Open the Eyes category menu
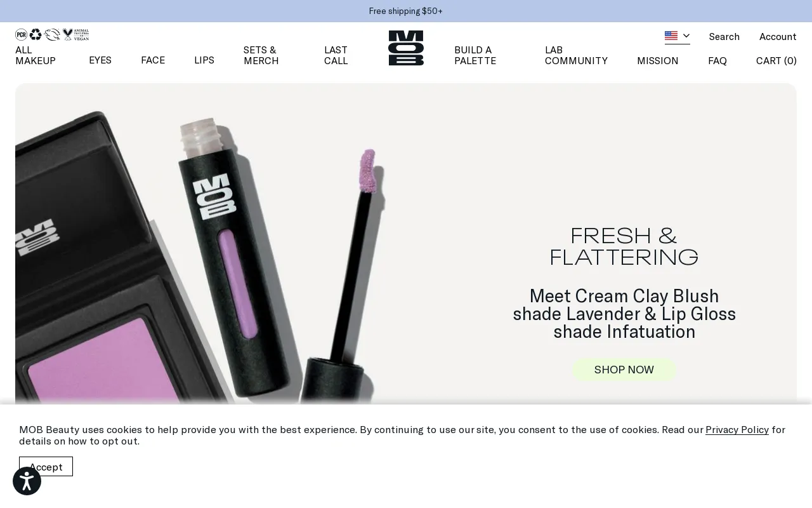 (x=100, y=60)
